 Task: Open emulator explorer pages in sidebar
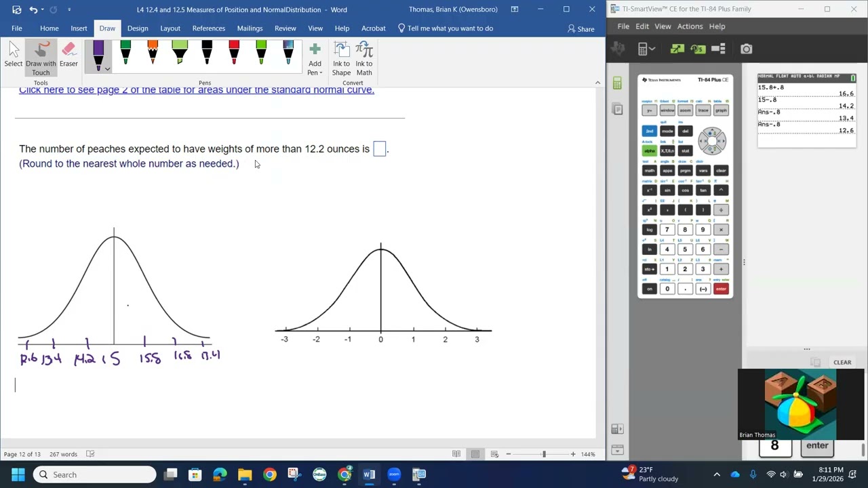[617, 108]
